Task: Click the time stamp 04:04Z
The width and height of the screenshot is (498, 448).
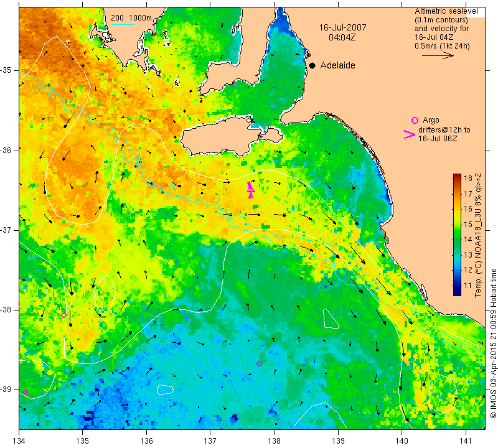Action: (x=342, y=37)
